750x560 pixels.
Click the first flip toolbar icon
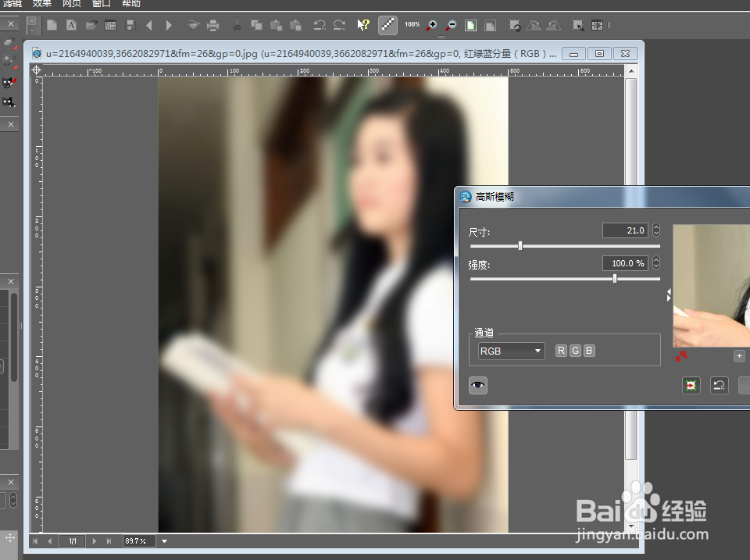[534, 25]
